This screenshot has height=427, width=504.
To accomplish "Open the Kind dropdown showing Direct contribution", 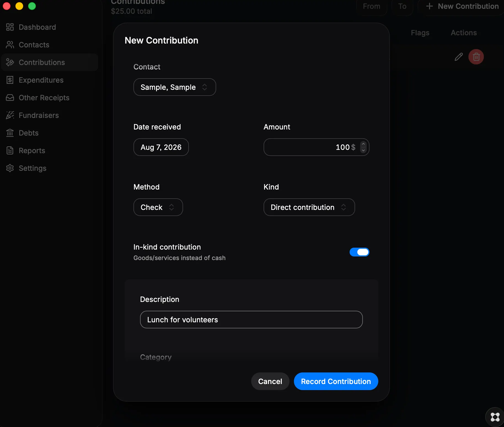I will click(309, 207).
